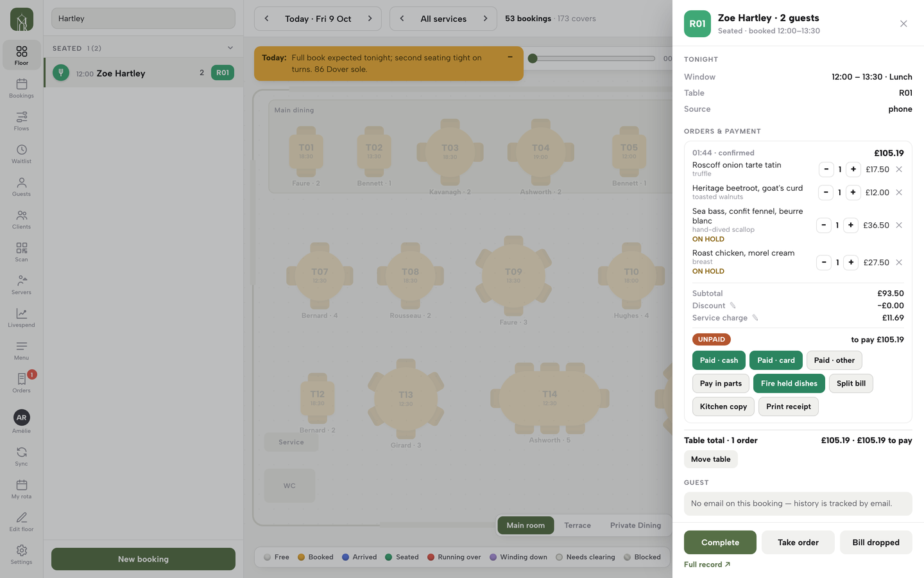
Task: Click the Hartley search field
Action: tap(143, 19)
